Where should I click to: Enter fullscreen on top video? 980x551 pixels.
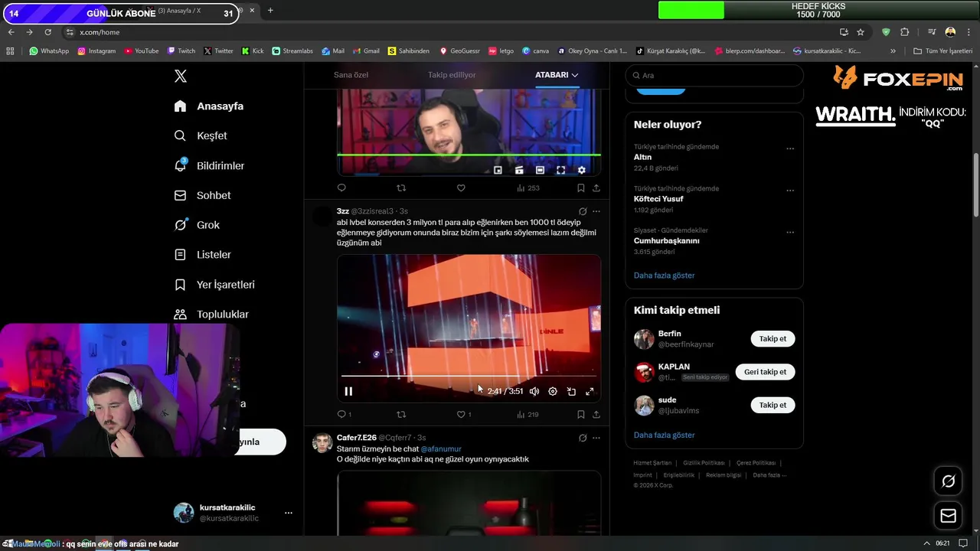560,170
